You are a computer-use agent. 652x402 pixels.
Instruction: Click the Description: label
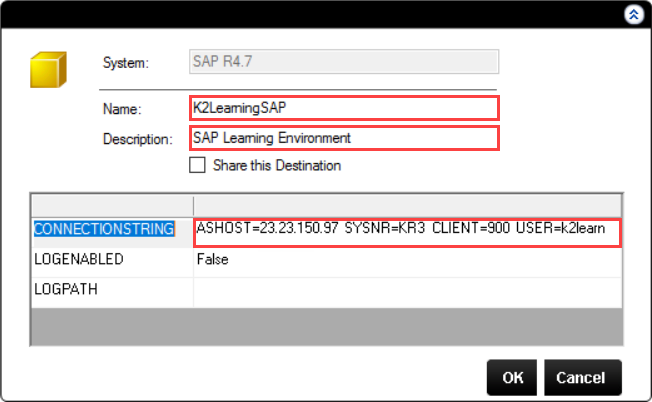[138, 139]
